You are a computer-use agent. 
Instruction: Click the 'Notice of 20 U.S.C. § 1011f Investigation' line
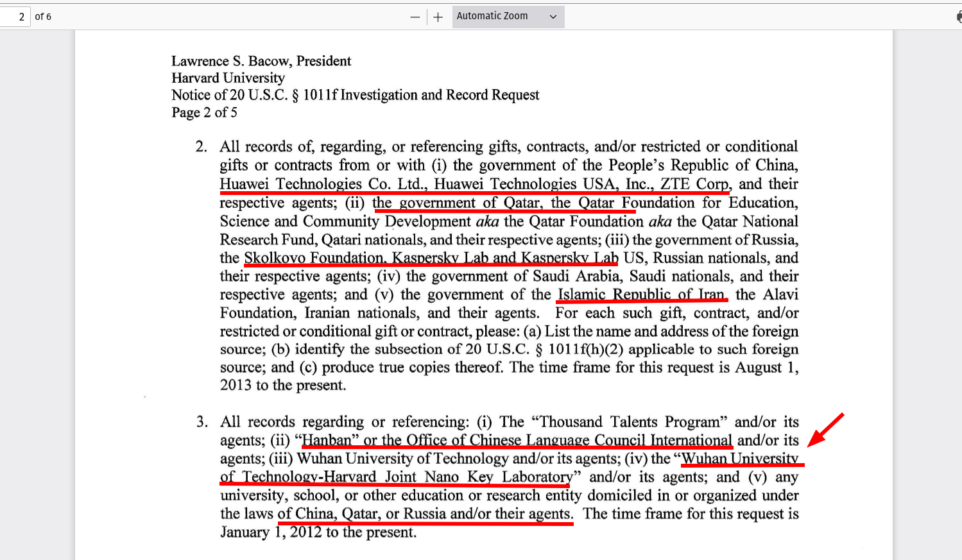coord(355,95)
